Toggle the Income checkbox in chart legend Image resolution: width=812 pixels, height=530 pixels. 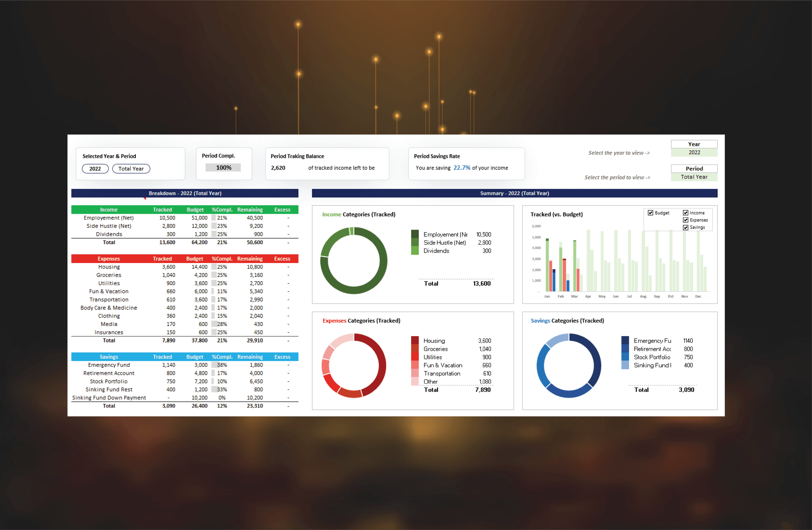tap(686, 213)
